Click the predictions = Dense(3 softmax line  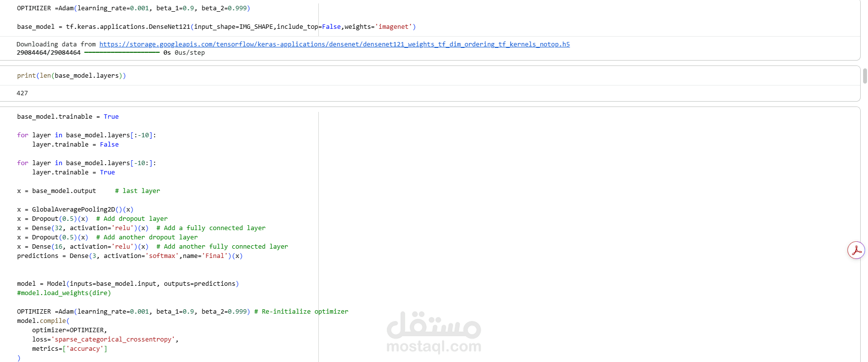point(130,256)
